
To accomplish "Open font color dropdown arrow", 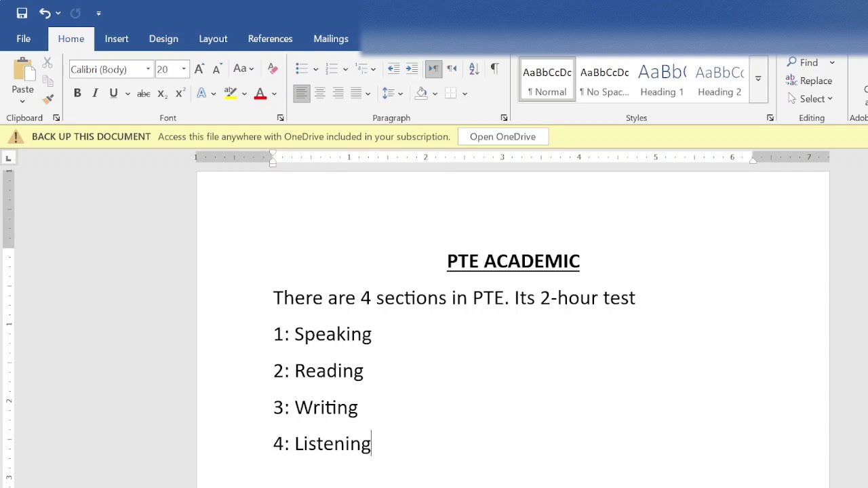I will [x=275, y=94].
